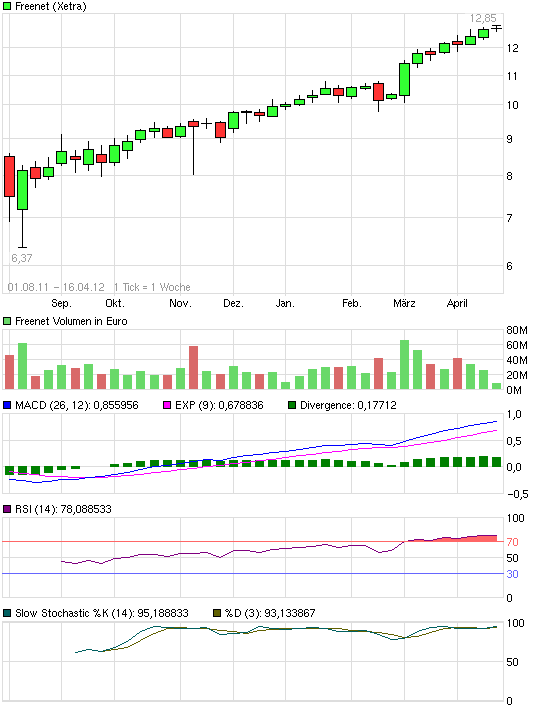The height and width of the screenshot is (710, 545).
Task: Click the EXP (9): 0,678836 label
Action: [219, 405]
